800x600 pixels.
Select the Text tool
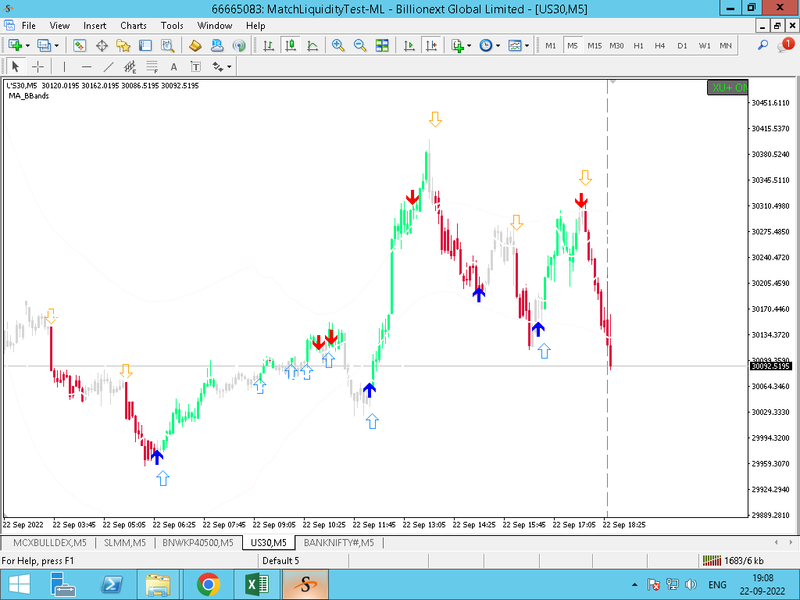pos(174,66)
